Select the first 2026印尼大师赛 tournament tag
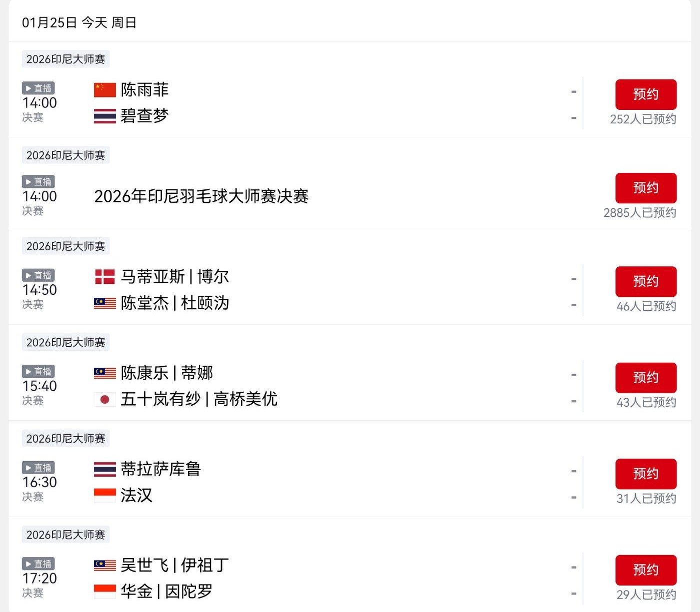The image size is (700, 612). (x=65, y=59)
